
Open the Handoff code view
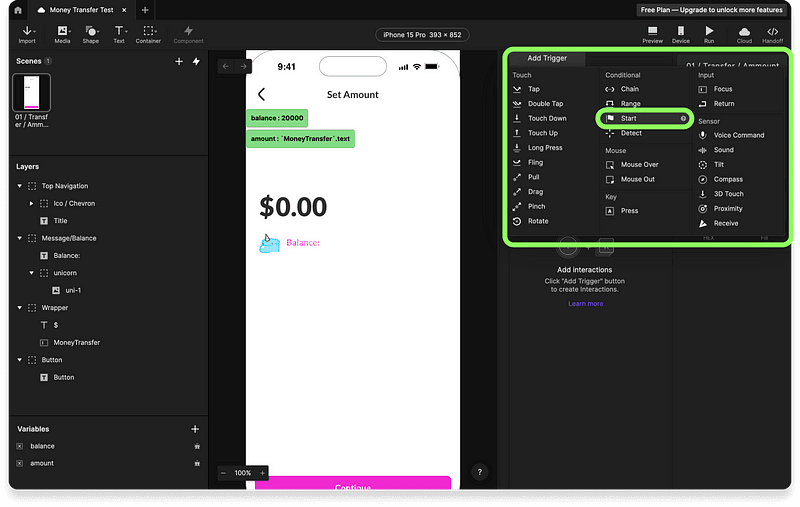click(772, 35)
